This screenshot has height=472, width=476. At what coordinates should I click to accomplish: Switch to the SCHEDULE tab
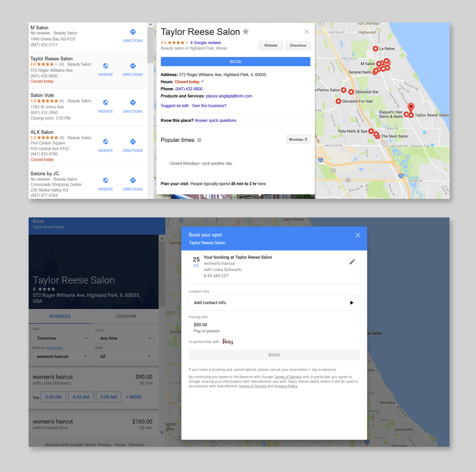[x=60, y=316]
